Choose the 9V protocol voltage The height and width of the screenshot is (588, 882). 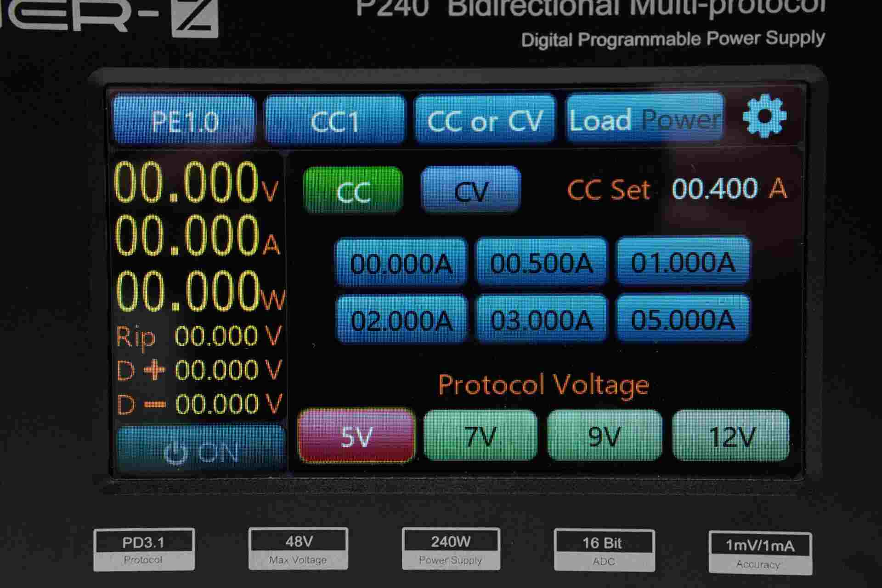coord(604,437)
